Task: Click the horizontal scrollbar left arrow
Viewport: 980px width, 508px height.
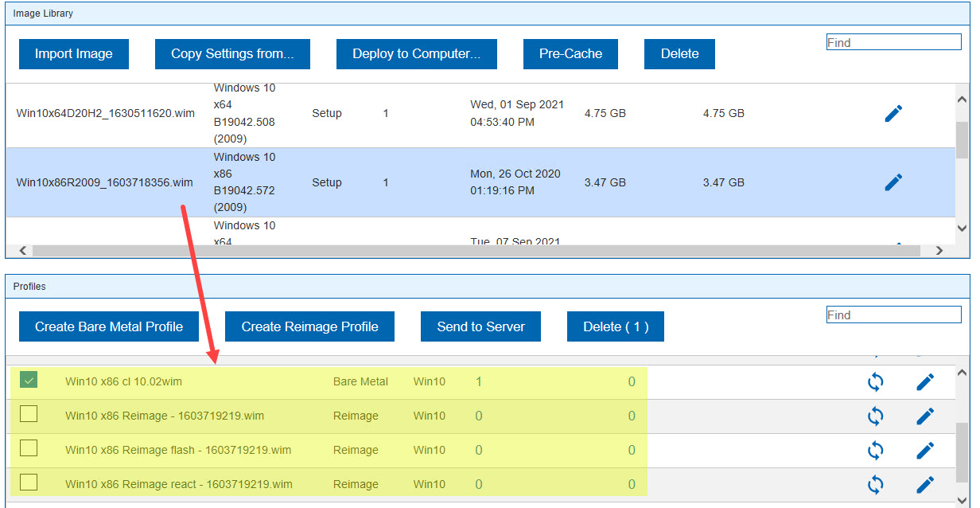Action: pyautogui.click(x=22, y=250)
